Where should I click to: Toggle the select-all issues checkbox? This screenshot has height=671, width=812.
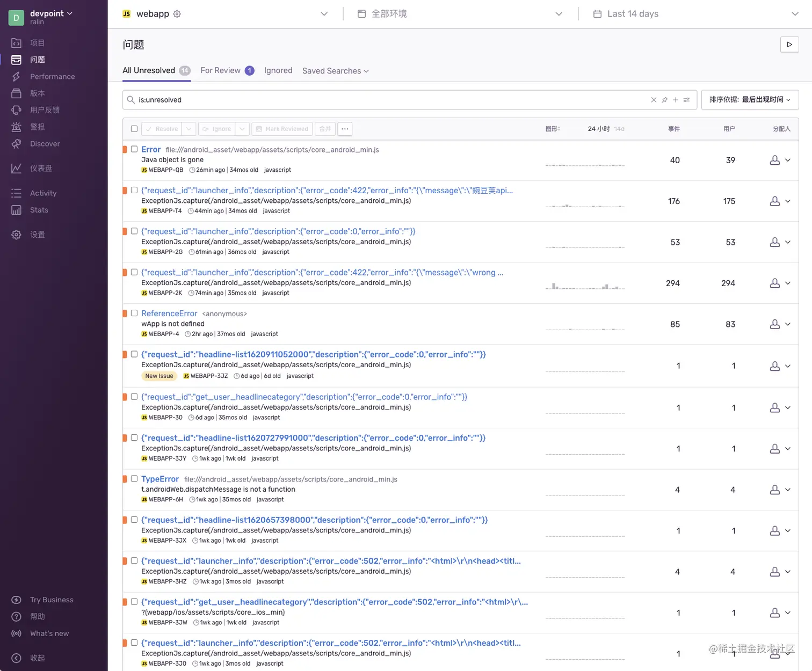click(134, 129)
